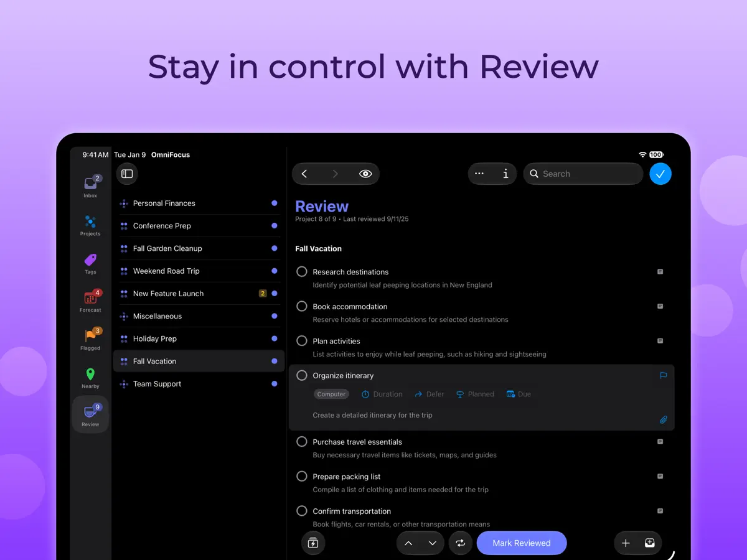Click the Fall Vacation section heading
The height and width of the screenshot is (560, 747).
(318, 248)
